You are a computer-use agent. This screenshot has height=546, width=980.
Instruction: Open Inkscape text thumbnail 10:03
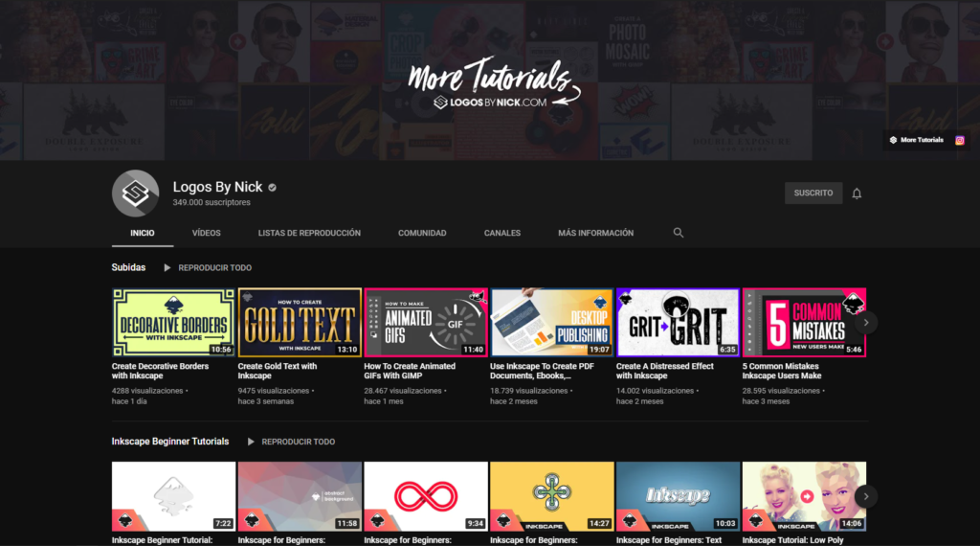coord(679,496)
